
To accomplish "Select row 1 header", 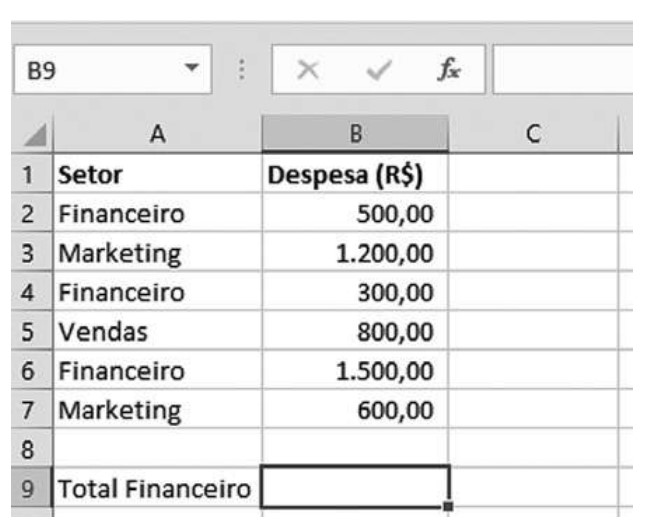I will click(27, 175).
